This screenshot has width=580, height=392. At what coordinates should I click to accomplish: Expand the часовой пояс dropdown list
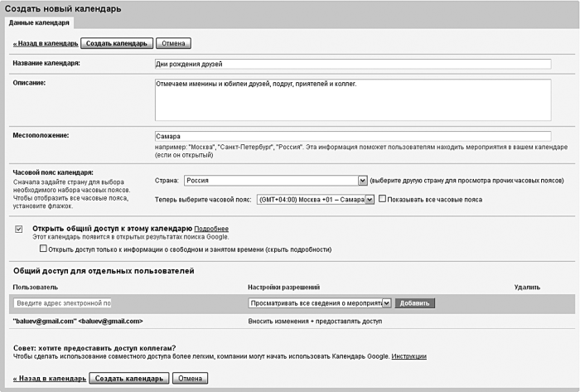(316, 200)
